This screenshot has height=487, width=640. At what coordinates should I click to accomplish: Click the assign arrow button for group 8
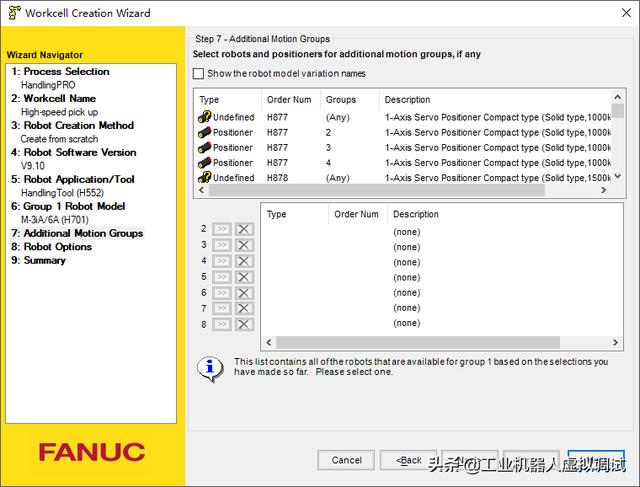(x=222, y=324)
